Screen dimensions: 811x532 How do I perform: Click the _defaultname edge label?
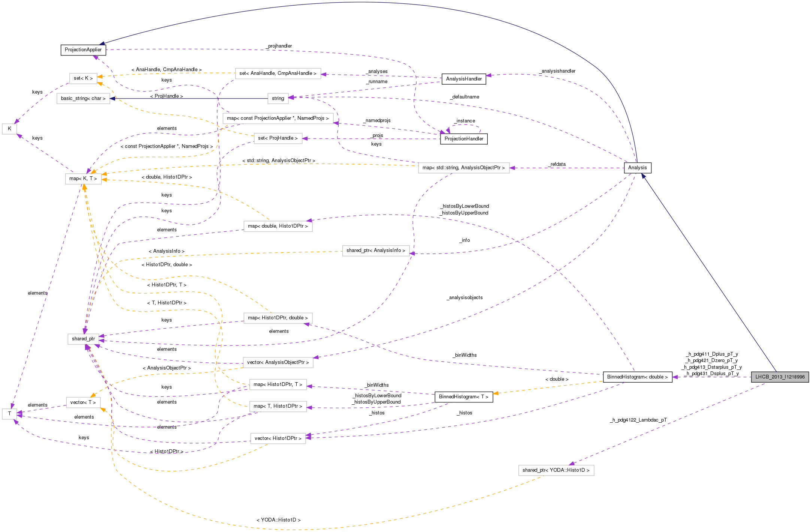(x=464, y=97)
